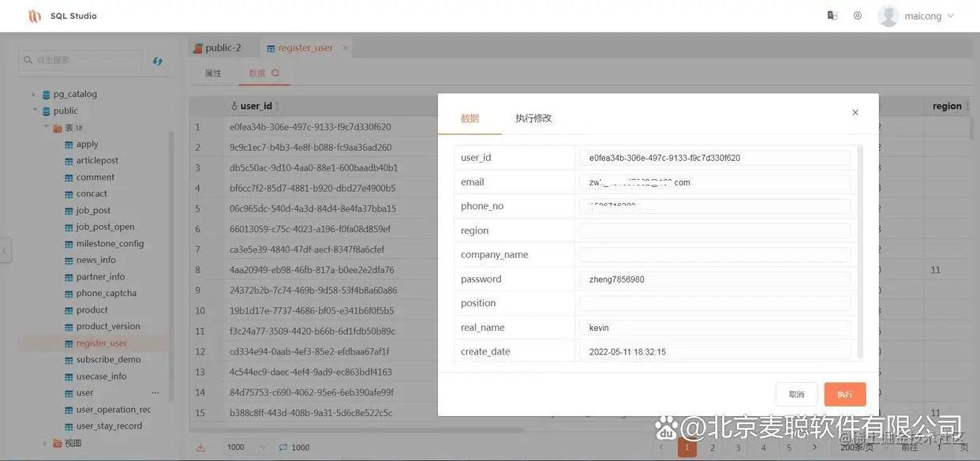
Task: Click the 取消 cancel button
Action: pyautogui.click(x=796, y=394)
